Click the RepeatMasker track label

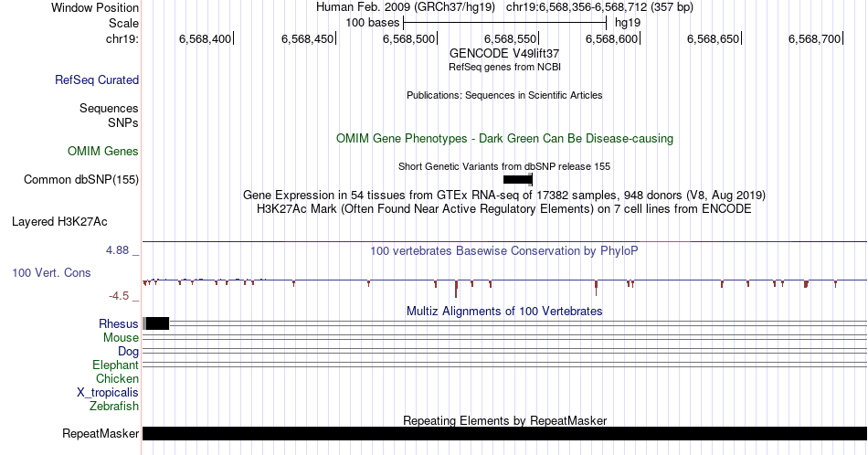pos(101,433)
